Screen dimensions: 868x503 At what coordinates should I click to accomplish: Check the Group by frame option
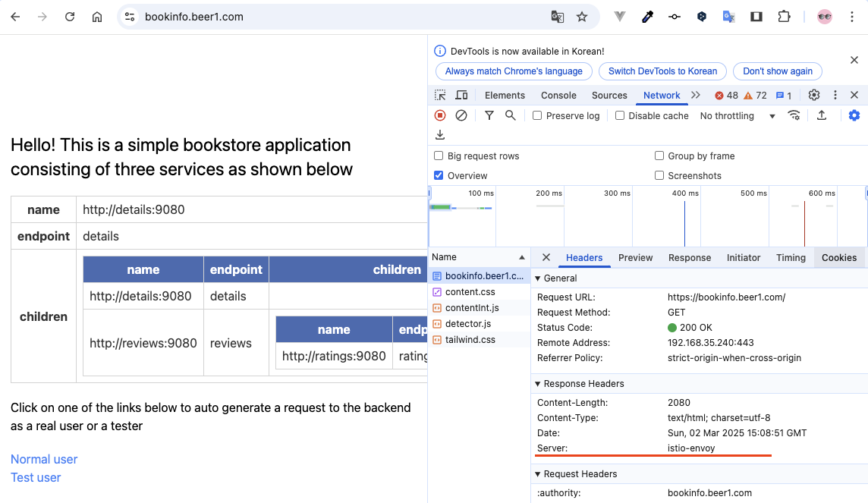659,156
